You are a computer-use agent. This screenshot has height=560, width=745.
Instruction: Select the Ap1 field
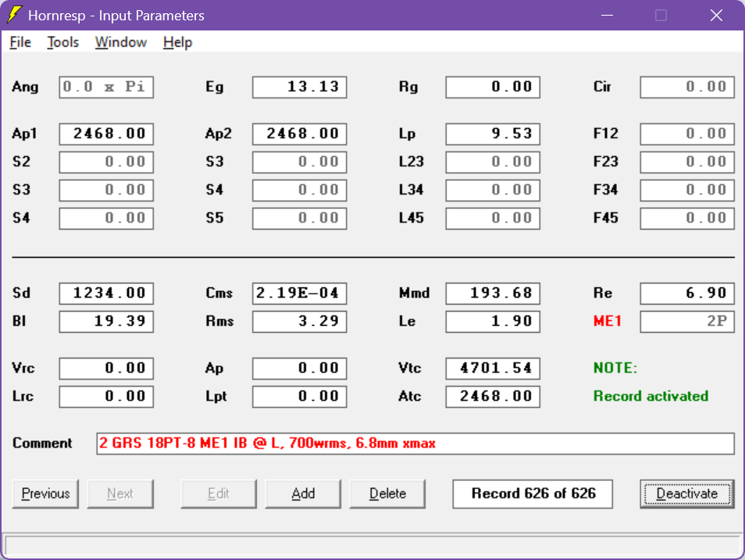(x=106, y=134)
